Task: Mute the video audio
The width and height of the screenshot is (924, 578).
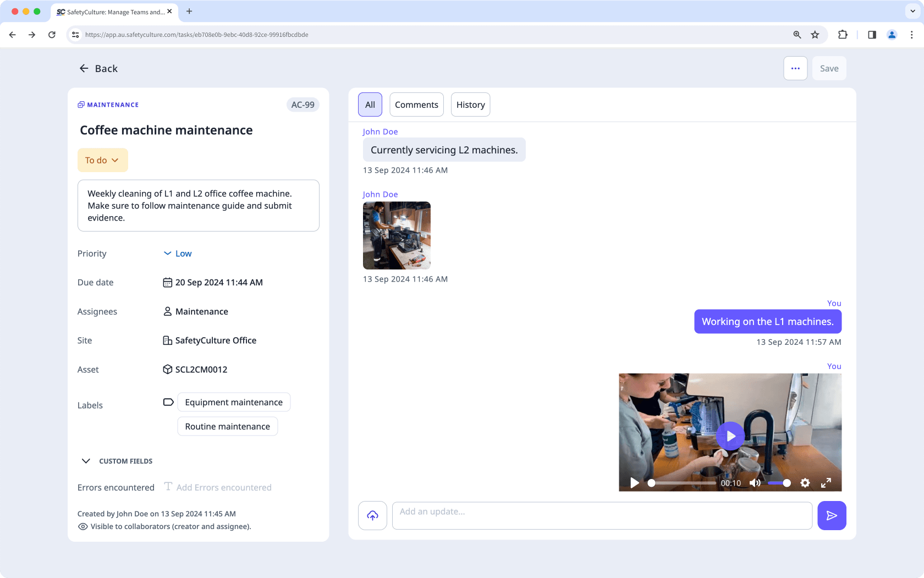Action: [x=755, y=483]
